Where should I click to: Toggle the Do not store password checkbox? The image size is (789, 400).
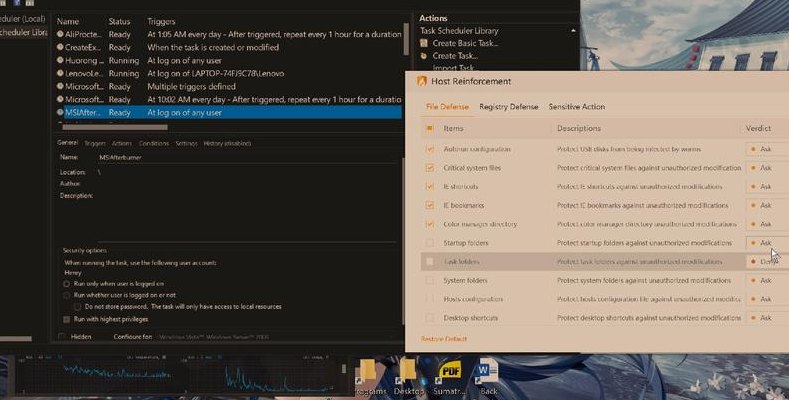pyautogui.click(x=77, y=306)
